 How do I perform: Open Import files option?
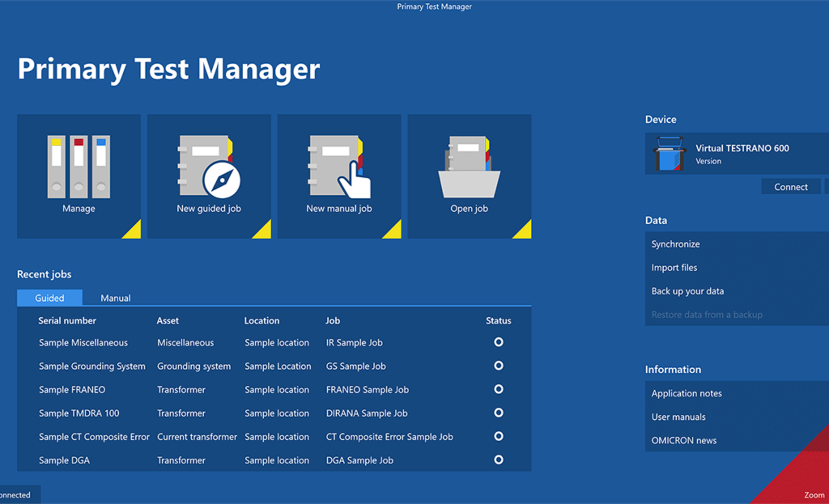tap(674, 267)
